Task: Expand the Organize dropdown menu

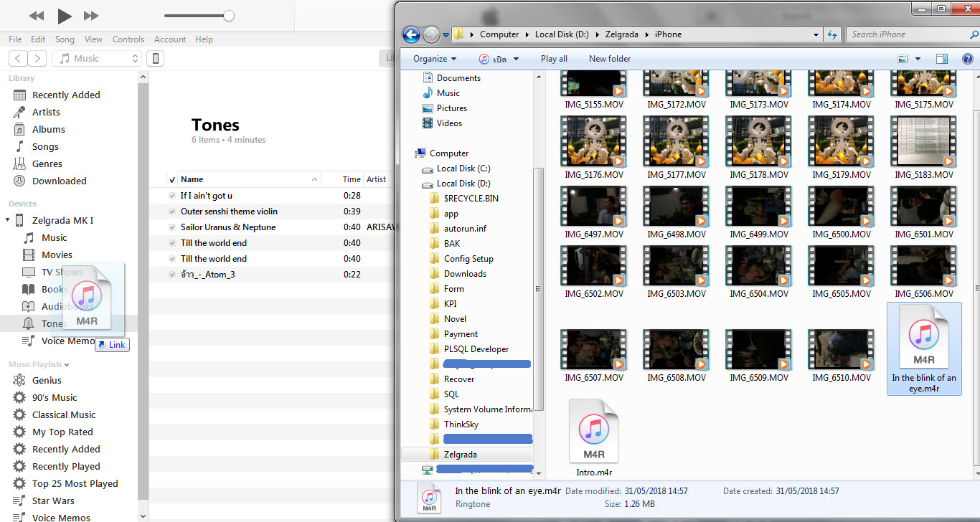Action: [x=435, y=59]
